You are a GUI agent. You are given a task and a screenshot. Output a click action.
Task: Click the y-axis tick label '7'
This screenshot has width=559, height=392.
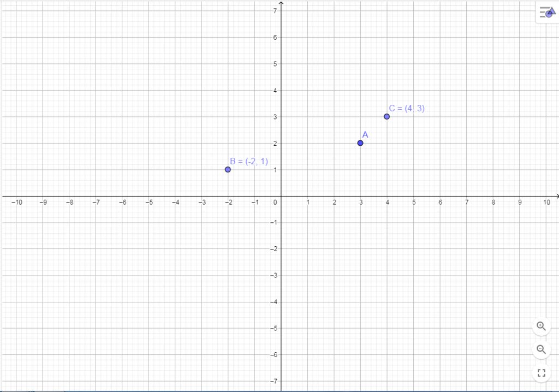click(x=275, y=11)
